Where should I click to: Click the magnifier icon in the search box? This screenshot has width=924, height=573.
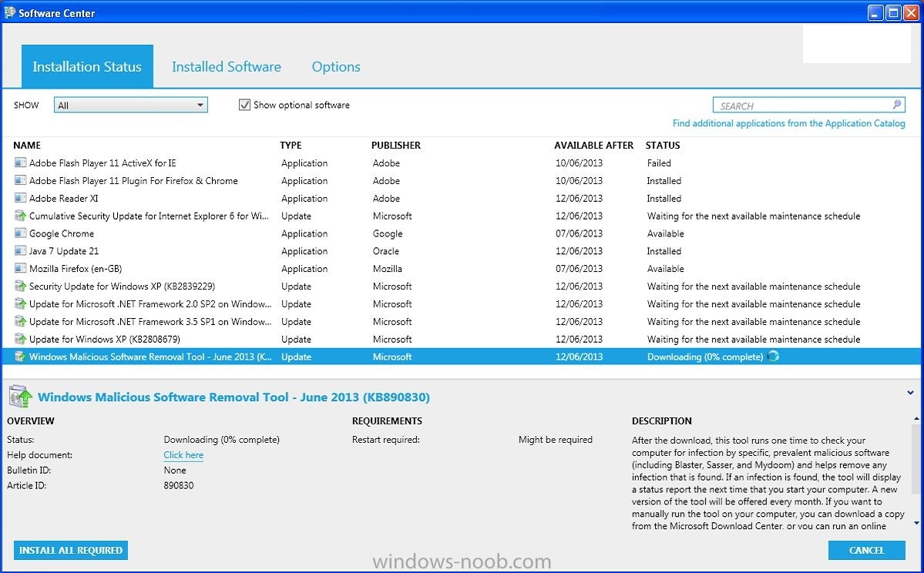897,105
